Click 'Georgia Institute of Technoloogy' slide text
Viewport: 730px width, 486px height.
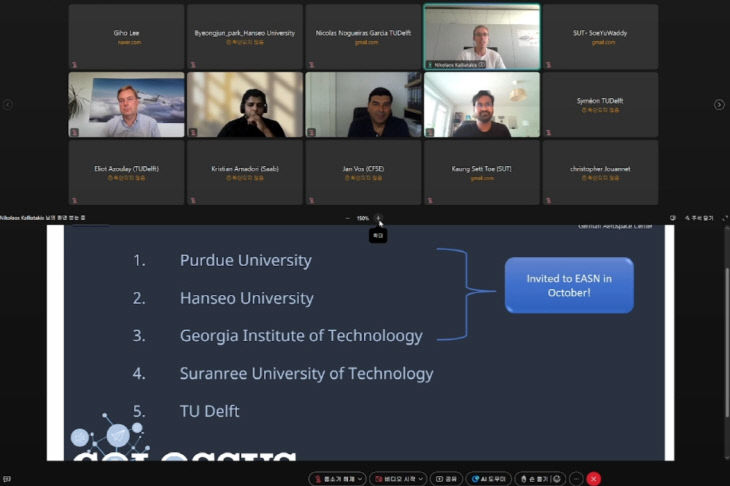pyautogui.click(x=301, y=336)
